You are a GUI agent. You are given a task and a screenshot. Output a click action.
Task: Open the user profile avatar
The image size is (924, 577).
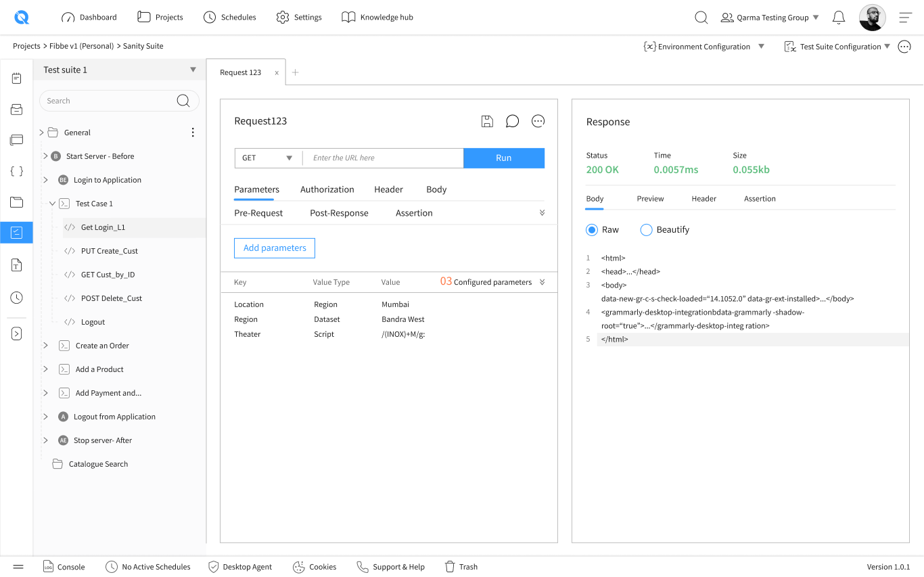click(872, 18)
